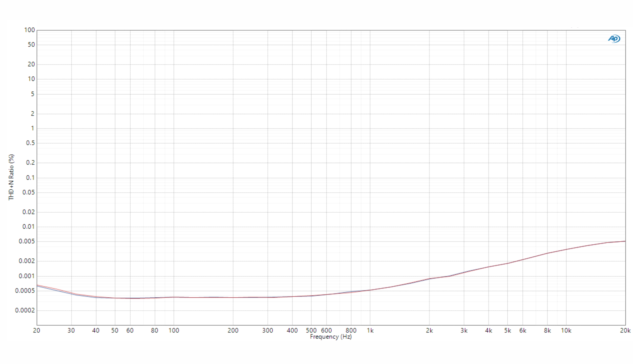Pick the '3k' frequency axis label
Image resolution: width=633 pixels, height=364 pixels.
pyautogui.click(x=464, y=331)
